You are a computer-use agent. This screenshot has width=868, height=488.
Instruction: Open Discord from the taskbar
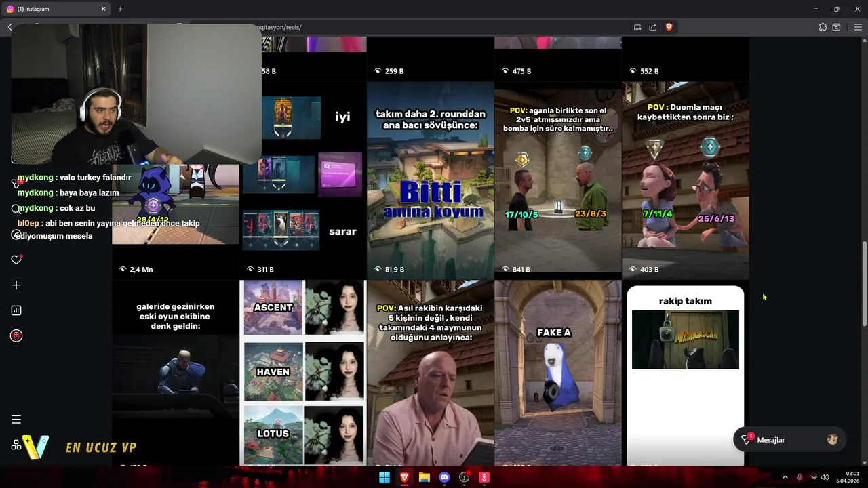[x=444, y=477]
